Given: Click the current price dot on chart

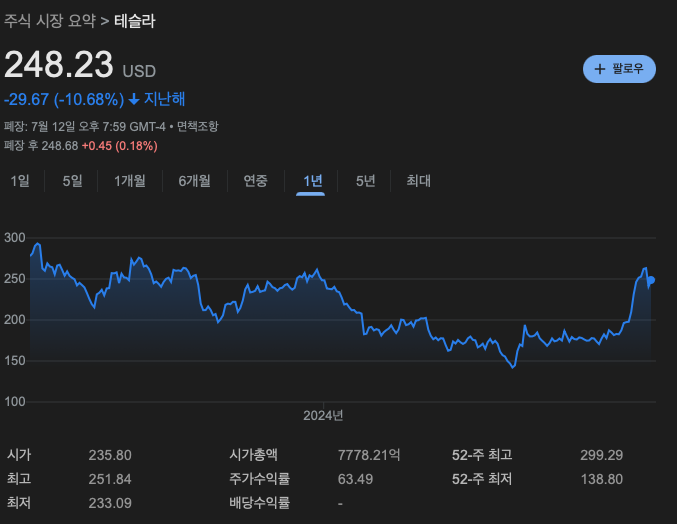Looking at the screenshot, I should point(652,280).
